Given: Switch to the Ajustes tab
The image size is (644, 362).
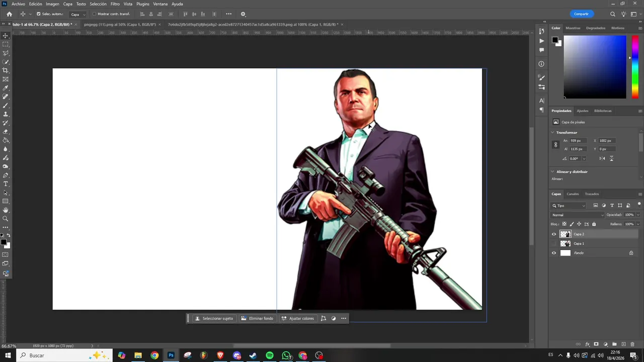Looking at the screenshot, I should (582, 111).
